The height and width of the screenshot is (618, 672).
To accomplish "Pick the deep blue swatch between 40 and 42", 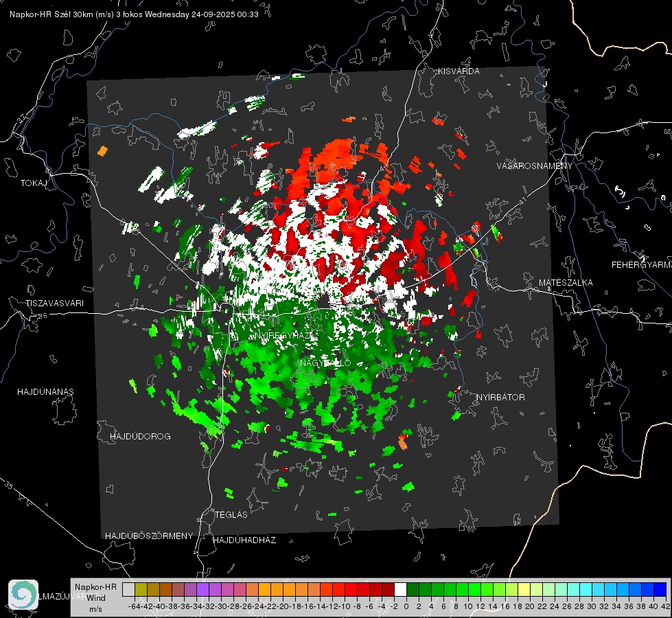I will (660, 589).
